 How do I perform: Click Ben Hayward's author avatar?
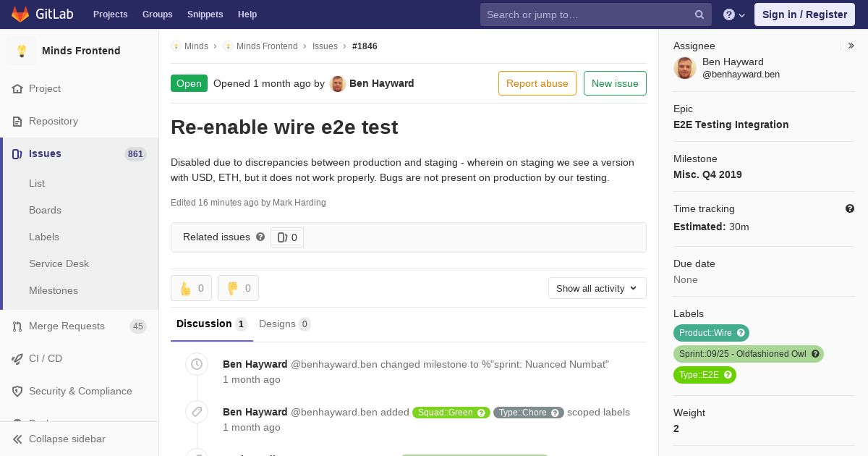(x=338, y=83)
